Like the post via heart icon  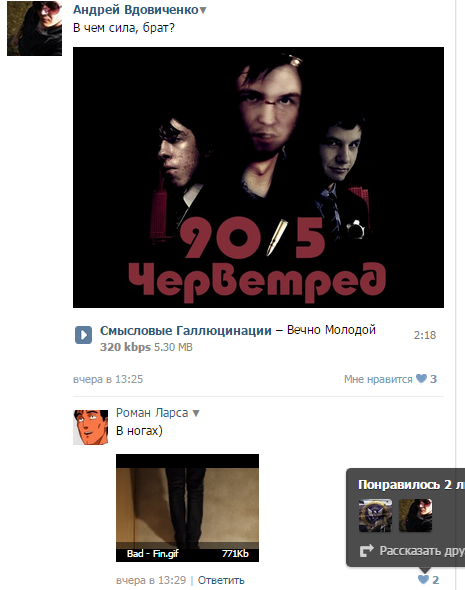tap(421, 379)
